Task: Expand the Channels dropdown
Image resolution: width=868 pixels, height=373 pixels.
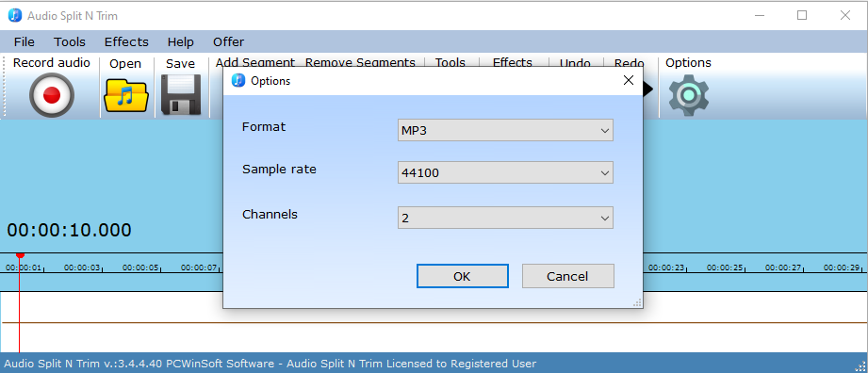Action: [x=505, y=218]
